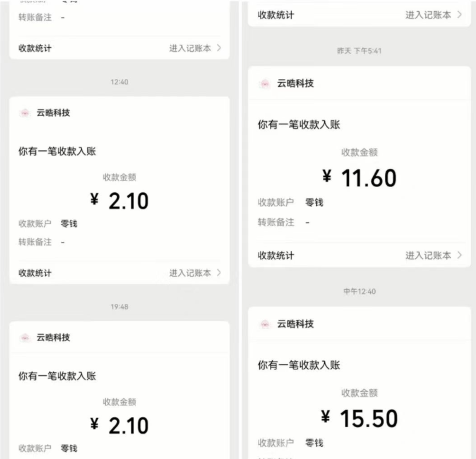Click 进入记账本 on the 12:40 ¥2.10 card
This screenshot has height=459, width=476.
click(190, 273)
